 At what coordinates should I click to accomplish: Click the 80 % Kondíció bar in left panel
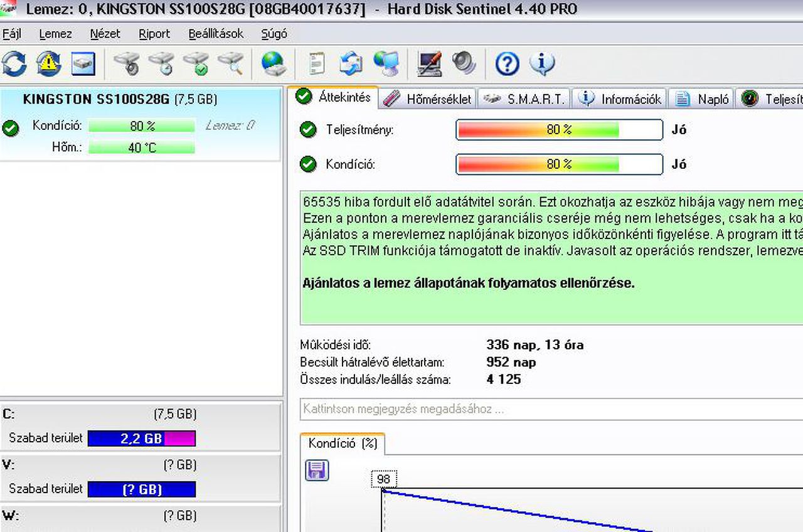(142, 126)
